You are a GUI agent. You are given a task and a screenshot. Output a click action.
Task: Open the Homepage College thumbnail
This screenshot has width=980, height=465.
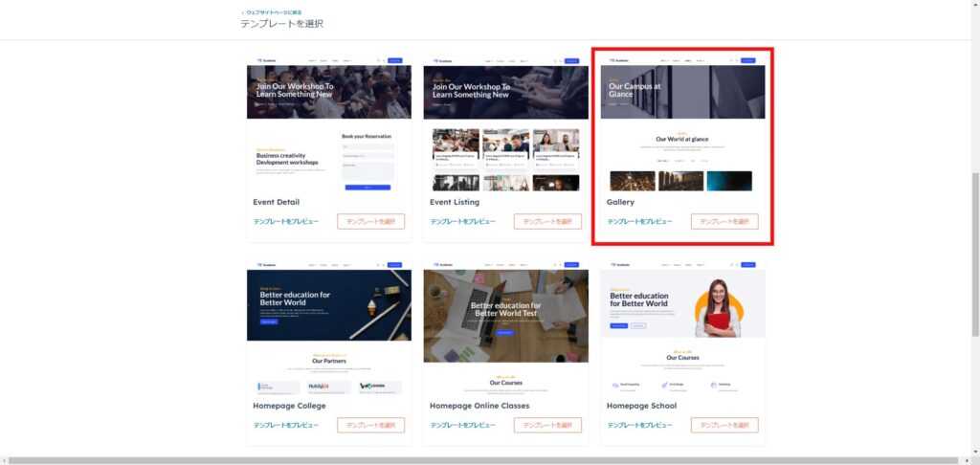tap(329, 327)
